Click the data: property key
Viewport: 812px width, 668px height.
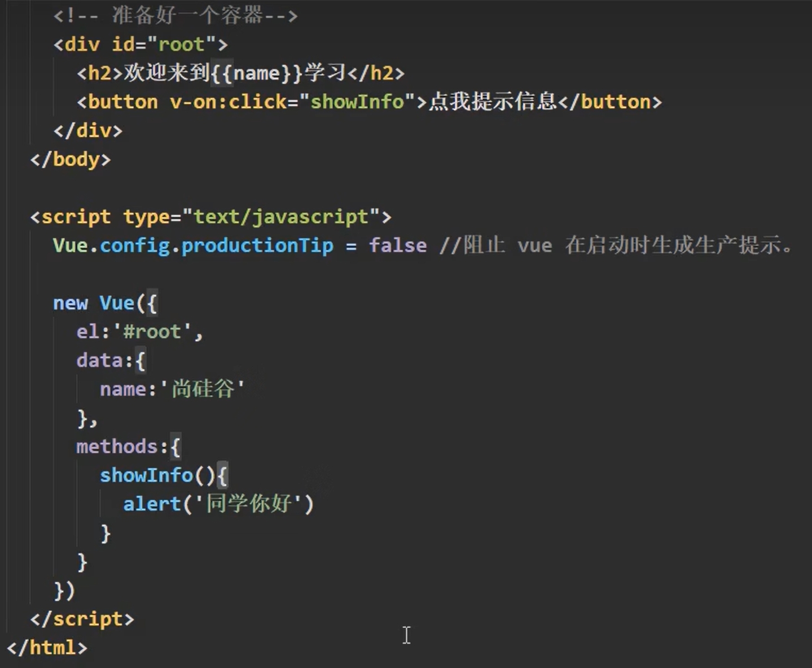tap(105, 360)
